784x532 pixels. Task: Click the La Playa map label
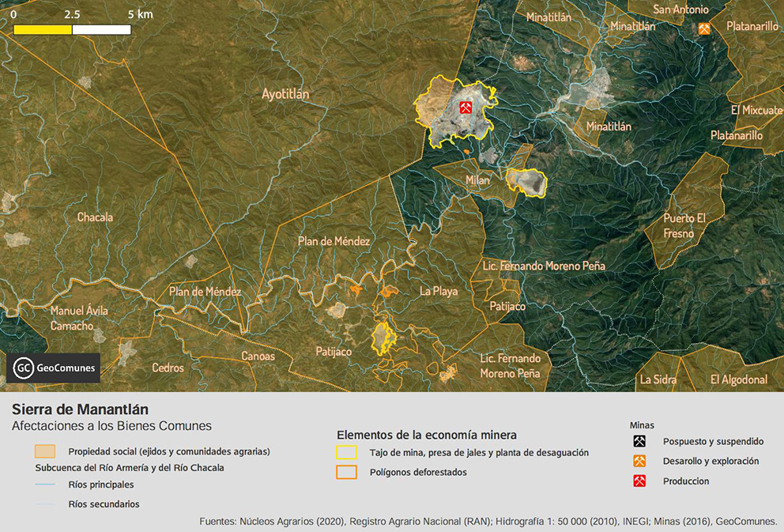click(x=439, y=291)
